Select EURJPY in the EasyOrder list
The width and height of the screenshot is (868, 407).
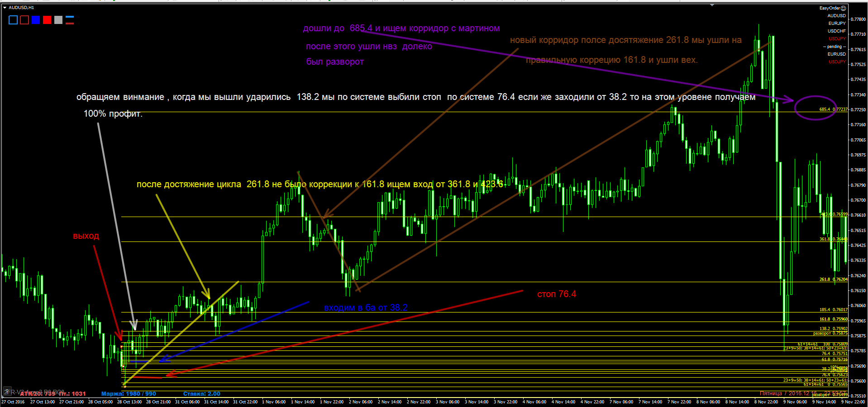click(837, 24)
